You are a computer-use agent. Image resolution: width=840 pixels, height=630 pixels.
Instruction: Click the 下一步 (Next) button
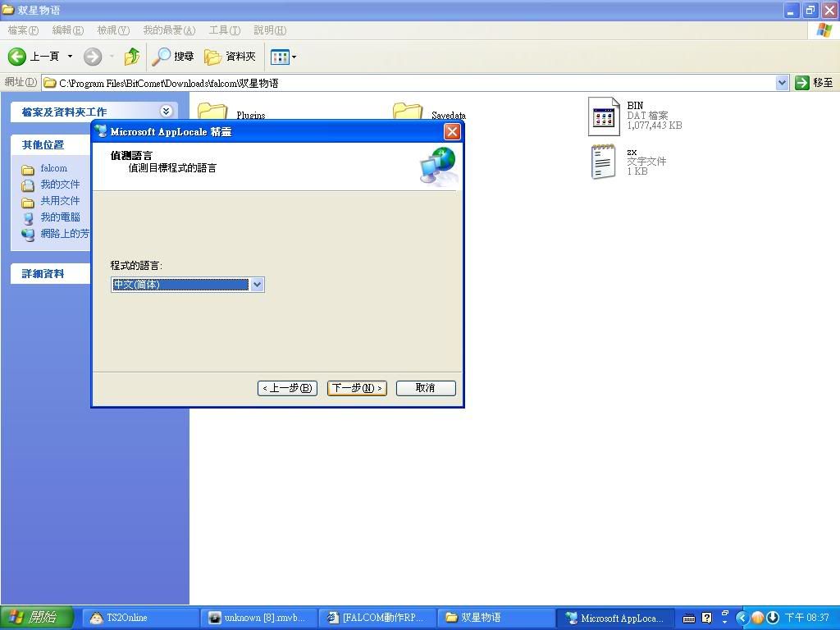[x=357, y=388]
